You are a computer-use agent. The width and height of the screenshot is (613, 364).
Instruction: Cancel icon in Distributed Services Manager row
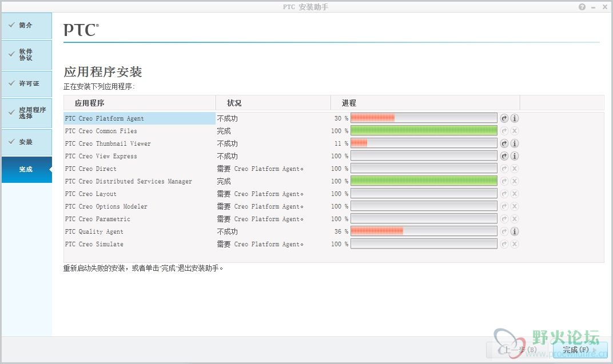point(515,181)
